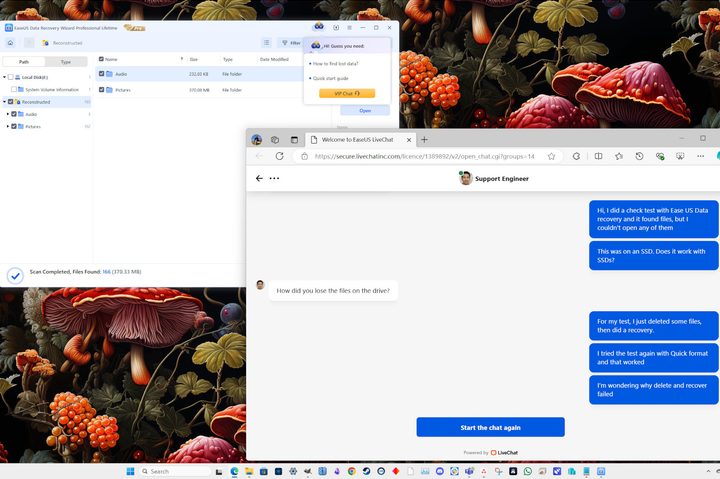Open Edge settings and more ellipsis
Screen dimensions: 720x479
point(700,156)
